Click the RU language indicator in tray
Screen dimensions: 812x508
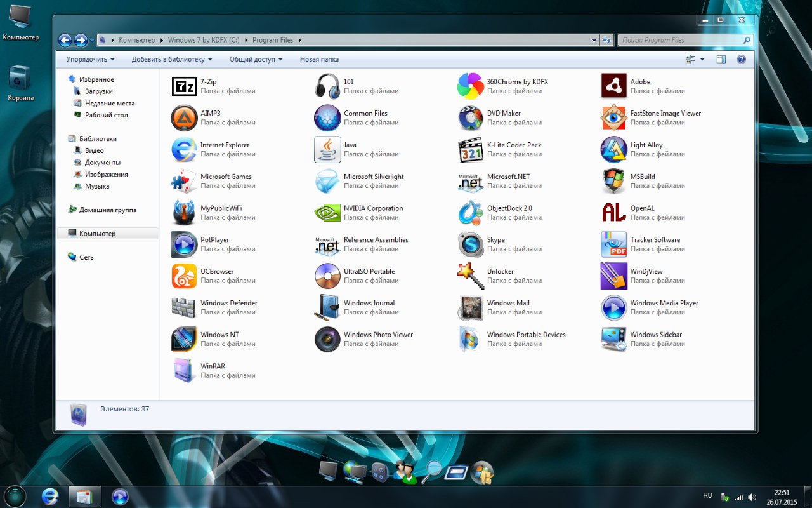[x=707, y=495]
